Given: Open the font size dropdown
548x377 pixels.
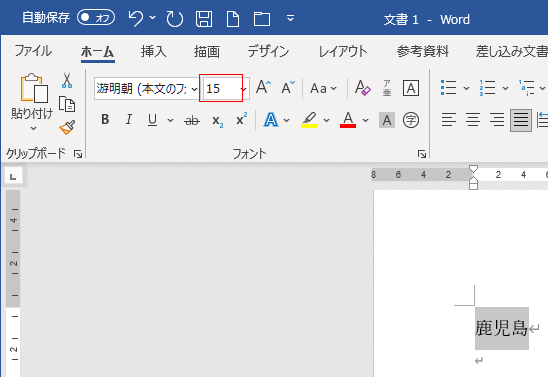Looking at the screenshot, I should point(245,89).
